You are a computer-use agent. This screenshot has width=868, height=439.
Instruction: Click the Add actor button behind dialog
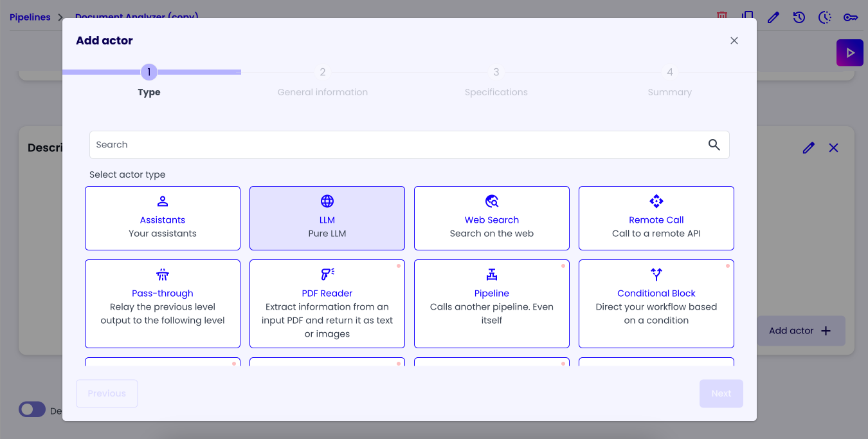800,331
